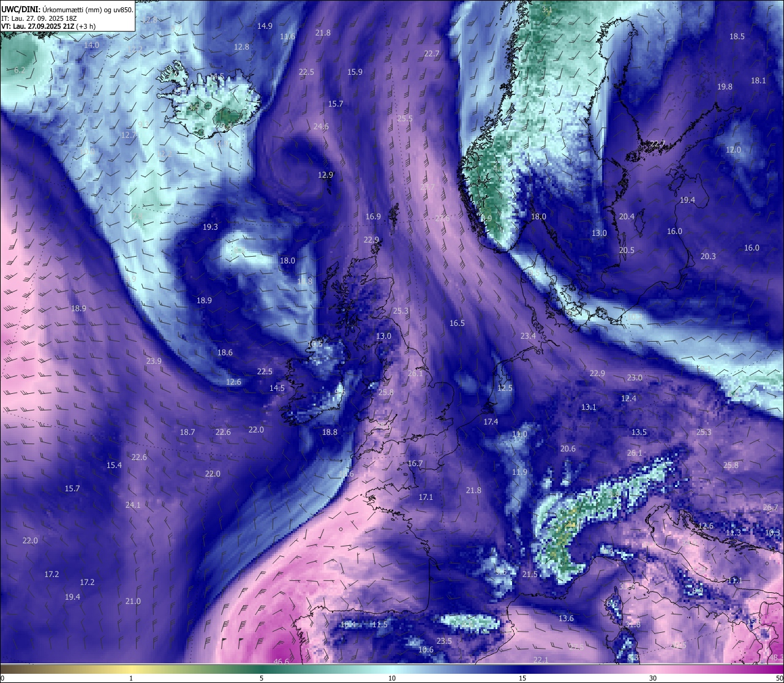Image resolution: width=784 pixels, height=683 pixels.
Task: Click the map value 23.5
Action: pos(444,641)
